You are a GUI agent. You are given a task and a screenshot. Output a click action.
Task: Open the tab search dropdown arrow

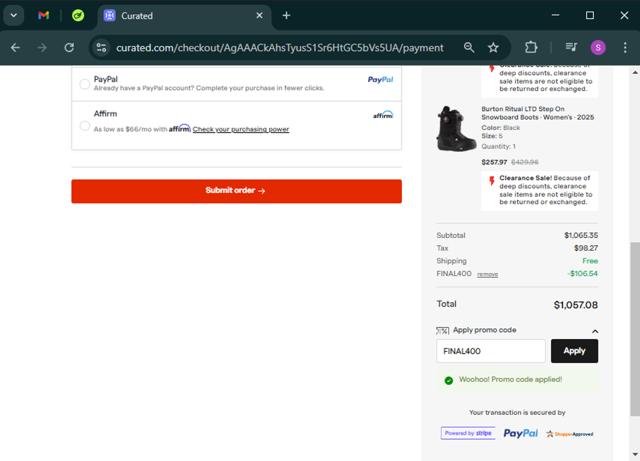click(13, 16)
